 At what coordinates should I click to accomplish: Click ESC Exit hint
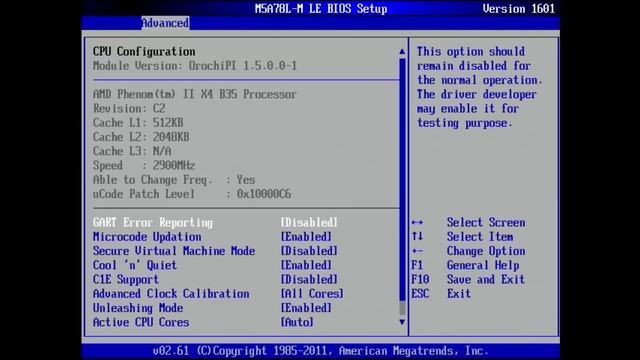pos(441,294)
